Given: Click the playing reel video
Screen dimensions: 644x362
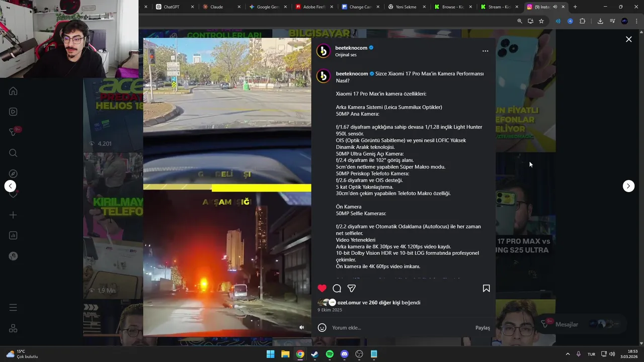Looking at the screenshot, I should [227, 187].
